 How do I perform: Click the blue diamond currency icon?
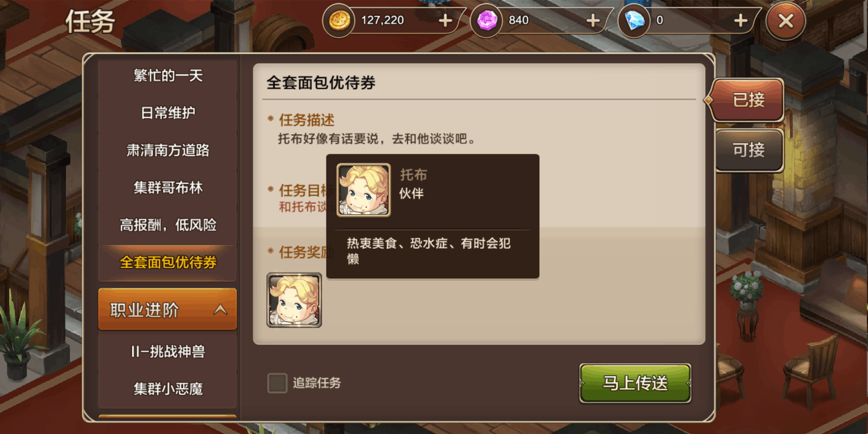coord(634,21)
